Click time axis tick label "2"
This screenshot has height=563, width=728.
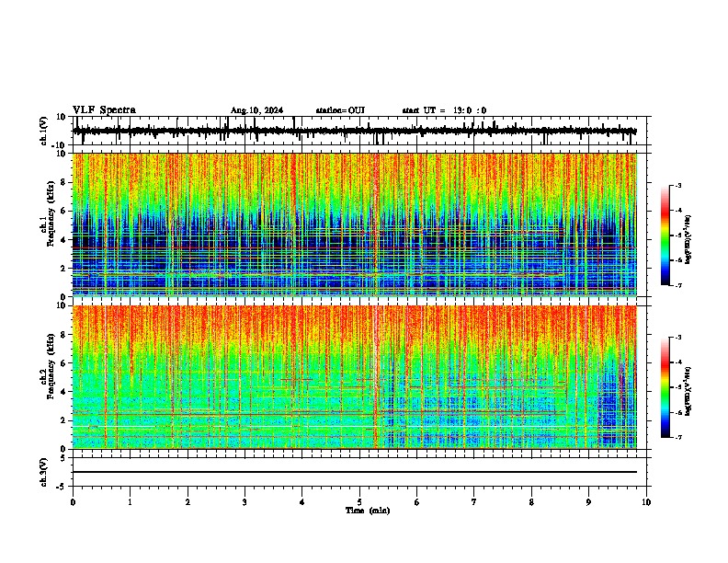click(x=188, y=502)
